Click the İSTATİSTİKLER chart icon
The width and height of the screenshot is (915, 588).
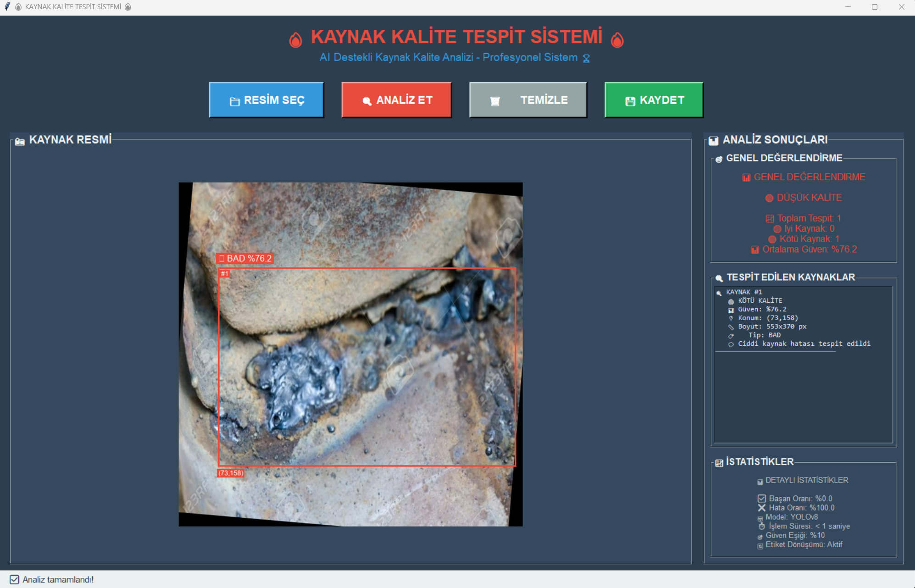click(719, 463)
